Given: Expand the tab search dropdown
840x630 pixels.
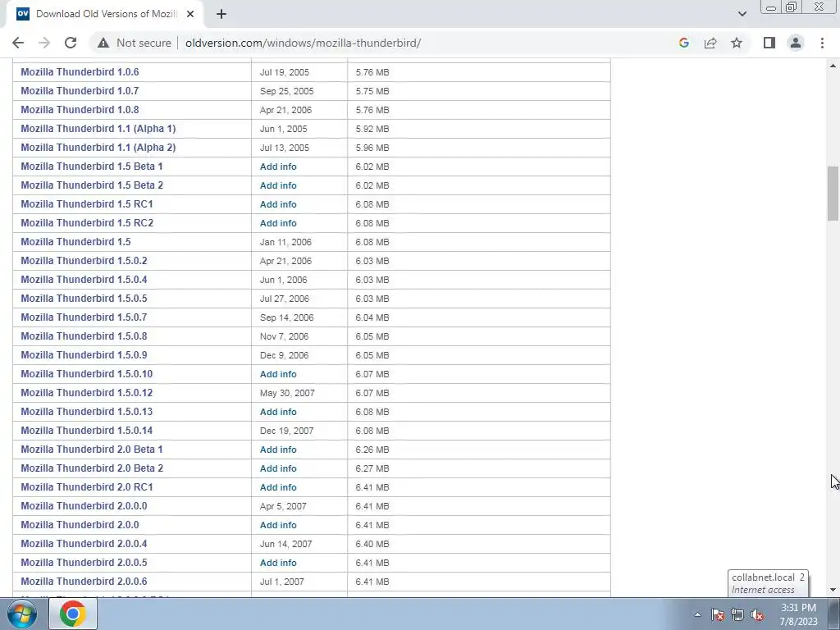Looking at the screenshot, I should pos(742,14).
